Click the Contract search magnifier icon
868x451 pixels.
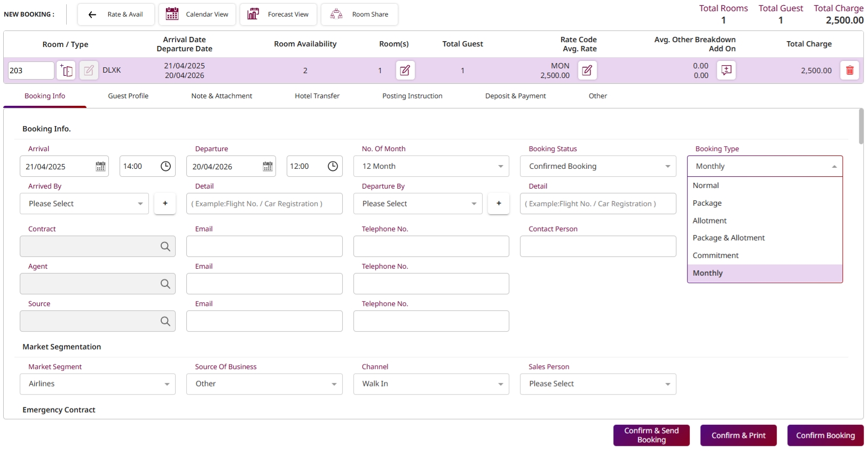click(x=165, y=246)
